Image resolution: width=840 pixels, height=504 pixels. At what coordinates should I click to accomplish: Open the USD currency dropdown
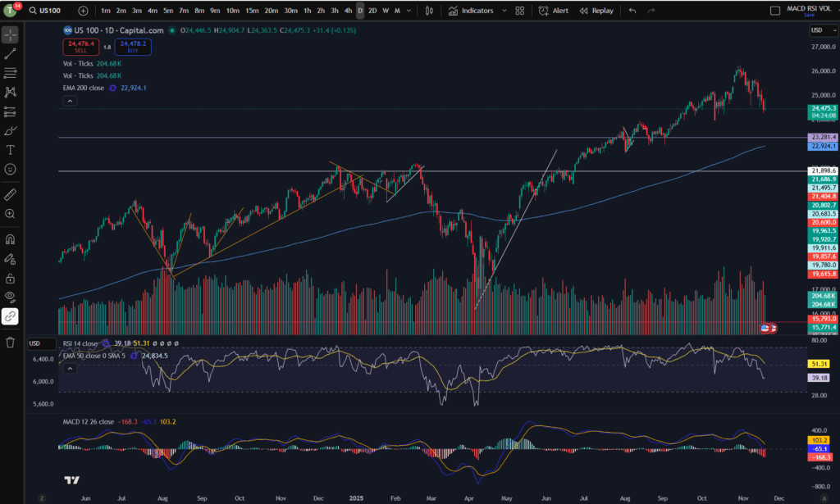click(823, 30)
